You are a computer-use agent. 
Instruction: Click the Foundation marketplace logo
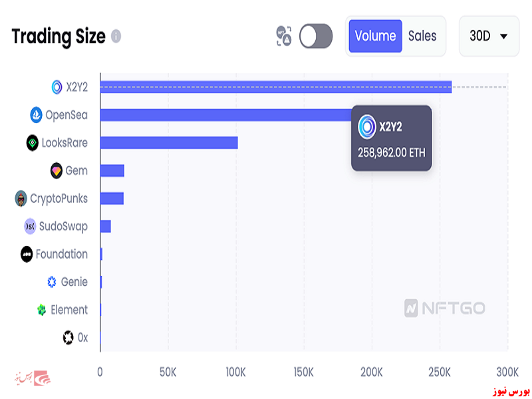pos(27,254)
